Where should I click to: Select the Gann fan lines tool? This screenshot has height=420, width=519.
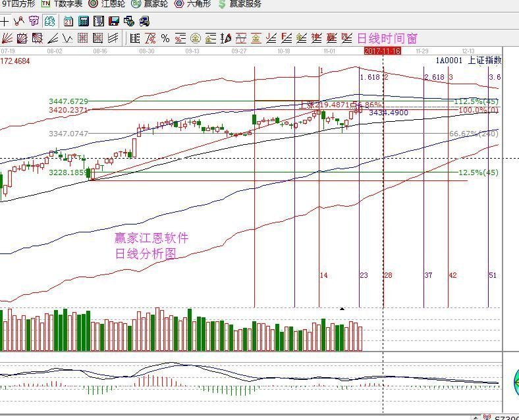pos(7,38)
